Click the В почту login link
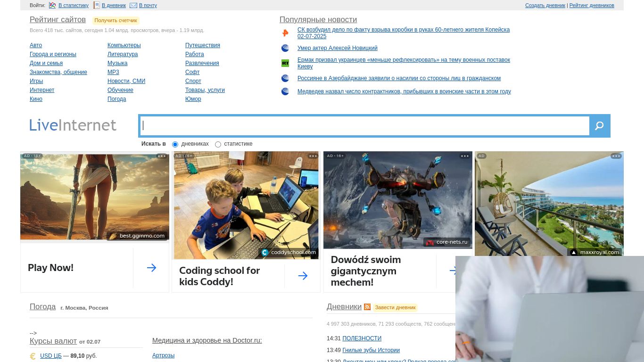The width and height of the screenshot is (644, 362). point(148,6)
